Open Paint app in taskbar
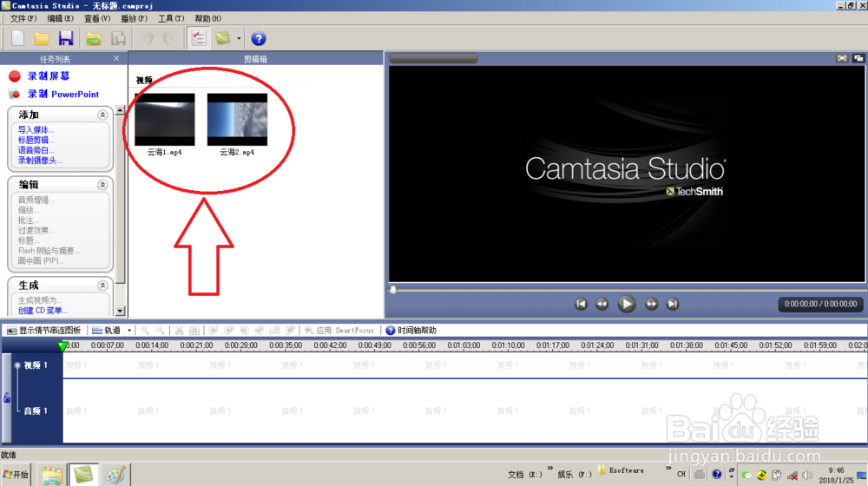Screen dimensions: 868x486 (x=115, y=475)
